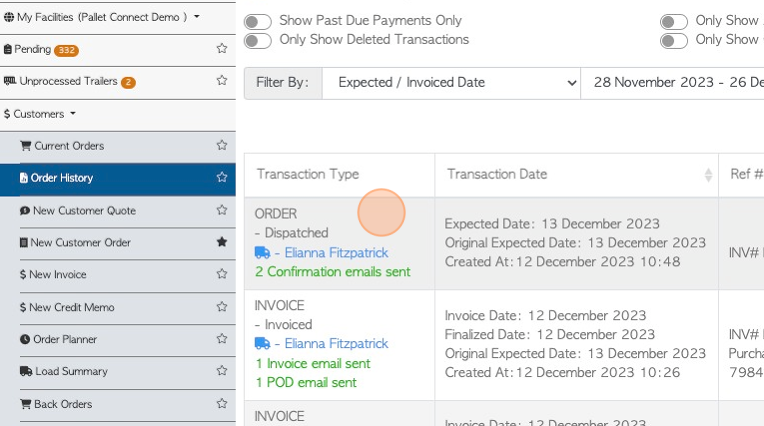Open the Expected / Invoiced Date filter dropdown
This screenshot has height=426, width=764.
point(451,83)
